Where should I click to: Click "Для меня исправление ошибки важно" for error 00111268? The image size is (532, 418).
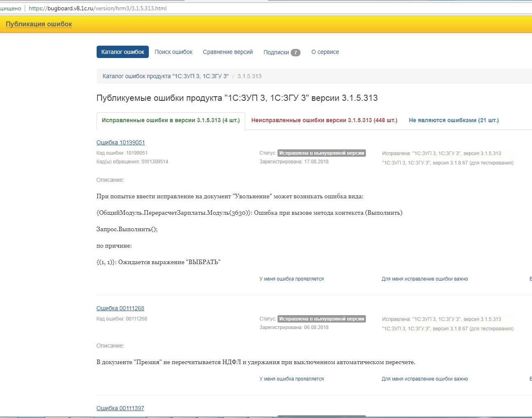(425, 379)
